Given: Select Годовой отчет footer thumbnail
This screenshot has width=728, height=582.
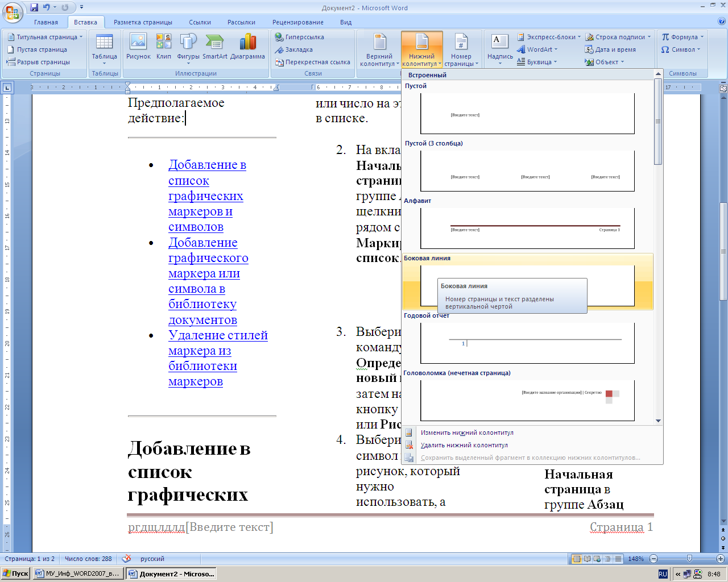Looking at the screenshot, I should point(527,342).
